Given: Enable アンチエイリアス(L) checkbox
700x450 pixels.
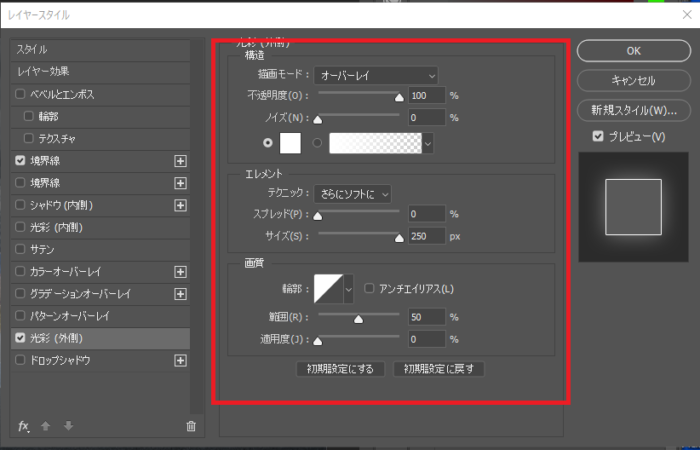Looking at the screenshot, I should (x=369, y=288).
